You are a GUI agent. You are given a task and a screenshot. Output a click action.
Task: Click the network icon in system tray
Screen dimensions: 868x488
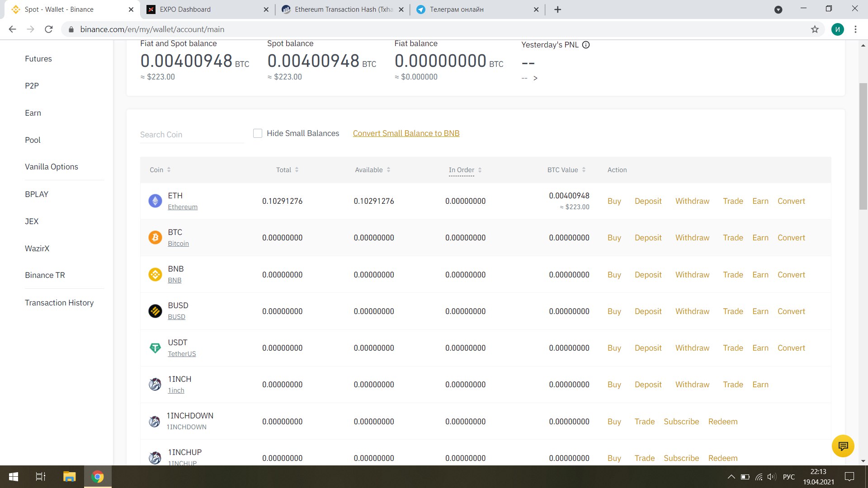click(759, 477)
